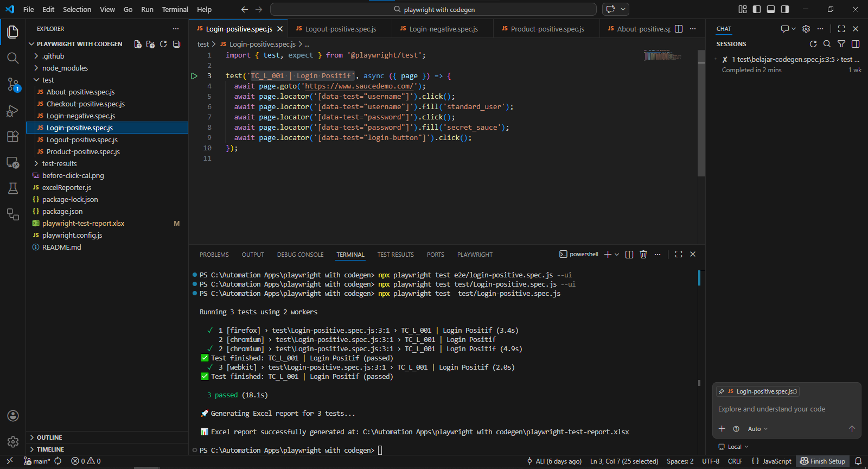Create new file in Explorer
The image size is (868, 469).
coord(138,44)
